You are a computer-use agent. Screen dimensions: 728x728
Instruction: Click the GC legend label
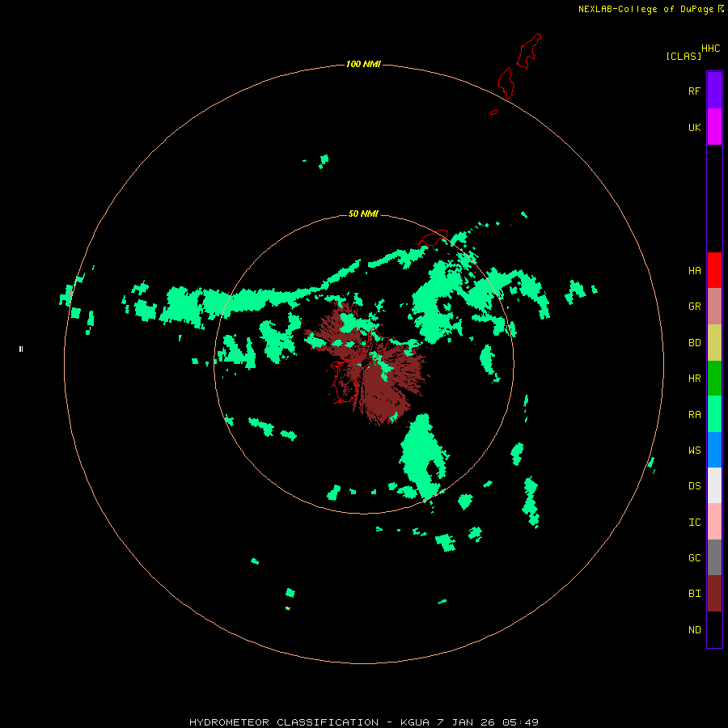(x=694, y=557)
